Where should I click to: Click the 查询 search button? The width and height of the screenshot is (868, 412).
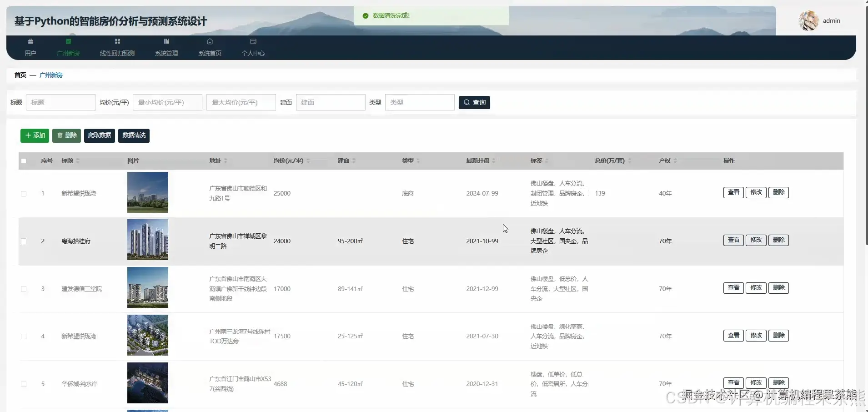point(474,103)
